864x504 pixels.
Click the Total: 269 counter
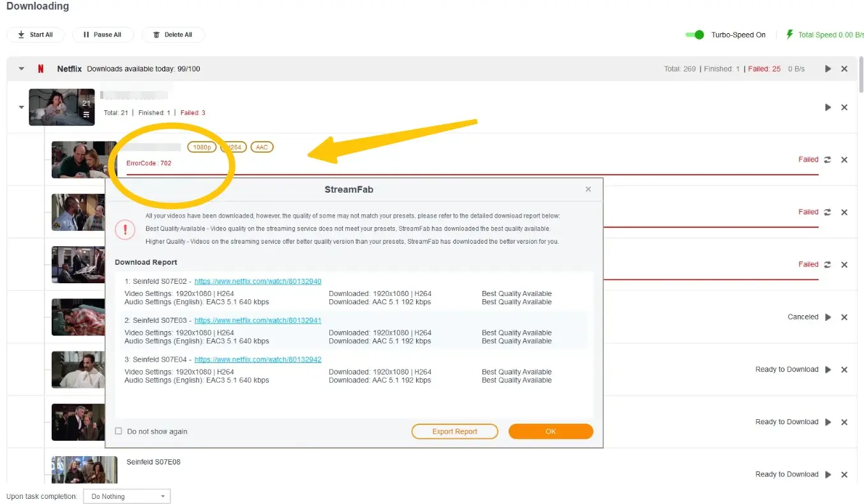(680, 69)
